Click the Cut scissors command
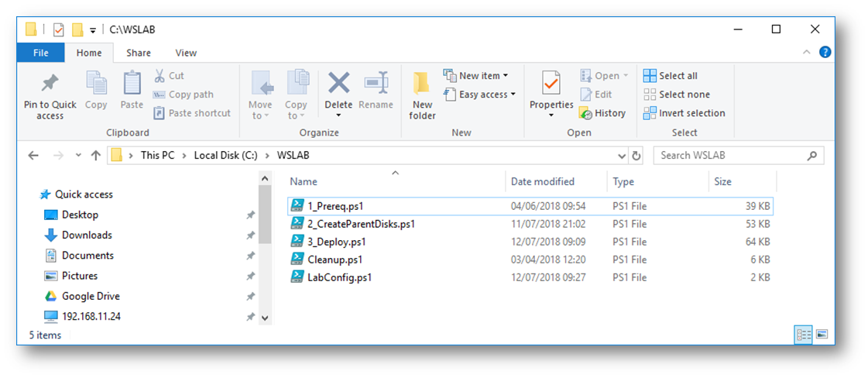This screenshot has width=868, height=378. (x=170, y=76)
